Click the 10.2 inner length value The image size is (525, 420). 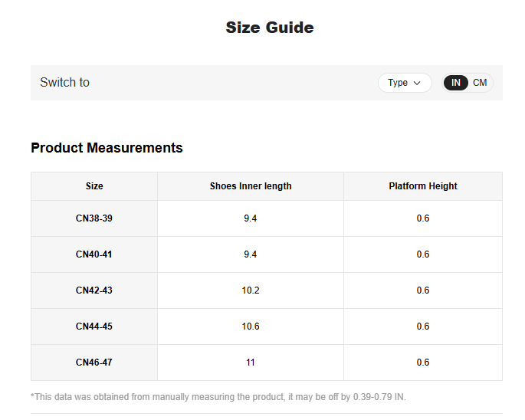pos(251,290)
